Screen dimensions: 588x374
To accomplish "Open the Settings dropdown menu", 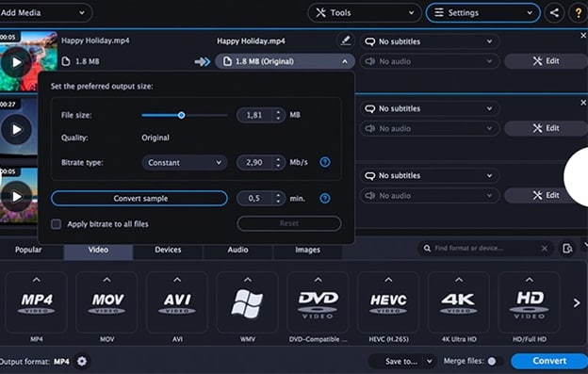I will click(x=483, y=13).
